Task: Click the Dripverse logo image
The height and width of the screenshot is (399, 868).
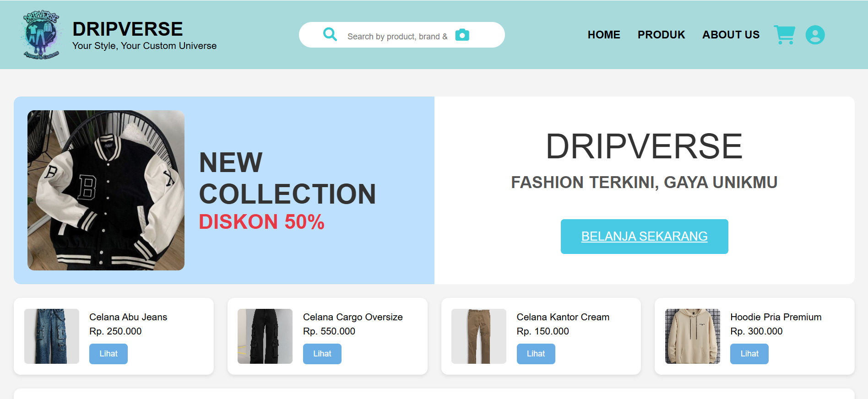Action: (41, 35)
